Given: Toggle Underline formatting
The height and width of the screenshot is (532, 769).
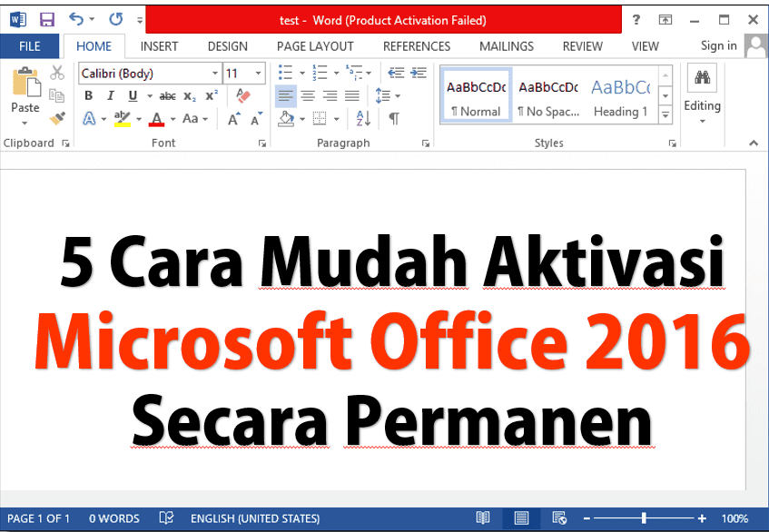Looking at the screenshot, I should (133, 95).
